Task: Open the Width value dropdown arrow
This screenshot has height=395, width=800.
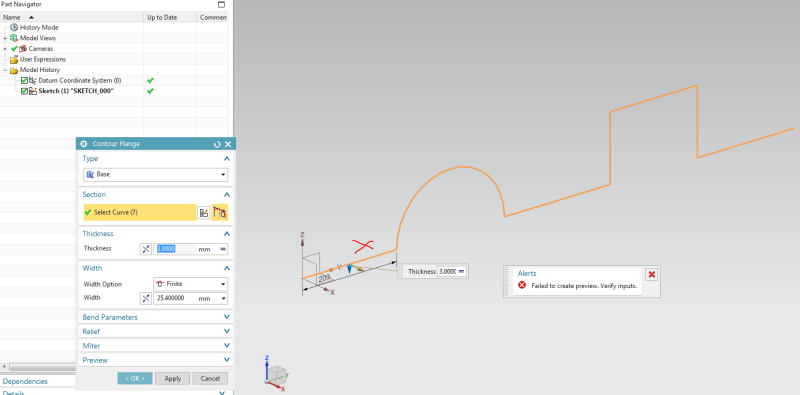Action: (223, 298)
